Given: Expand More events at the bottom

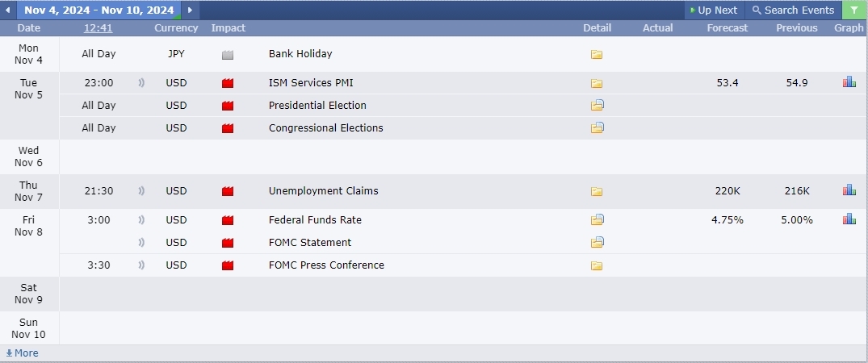Looking at the screenshot, I should click(22, 353).
